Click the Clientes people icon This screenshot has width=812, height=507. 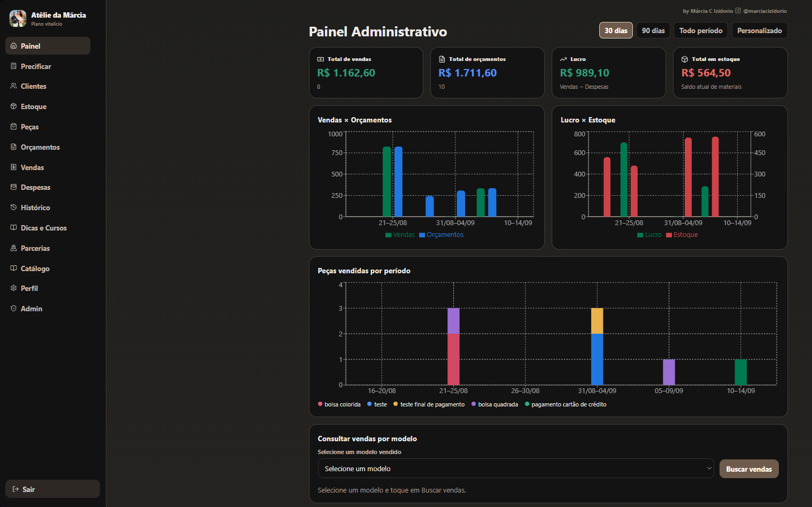click(13, 86)
